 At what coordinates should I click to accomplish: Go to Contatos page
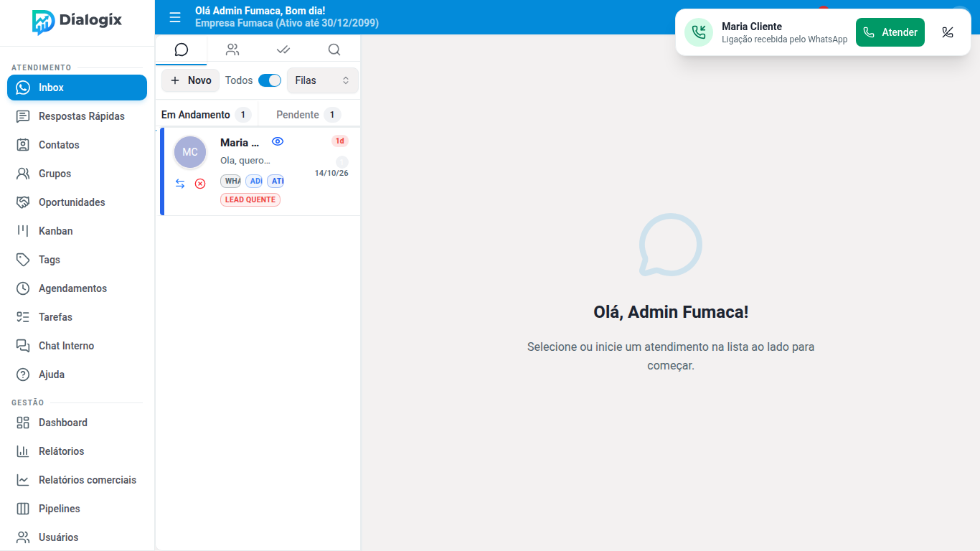click(x=77, y=145)
